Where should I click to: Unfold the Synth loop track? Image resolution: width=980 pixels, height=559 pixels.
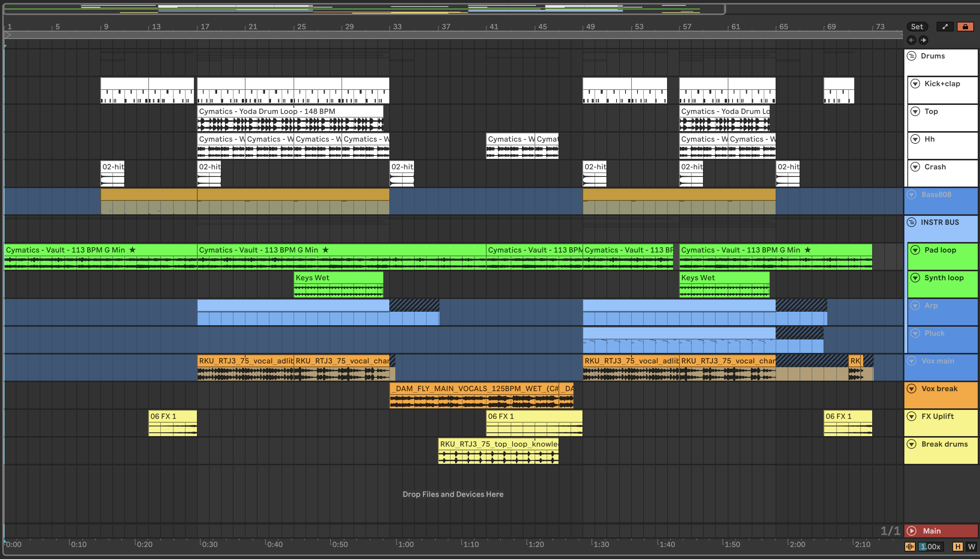click(915, 278)
